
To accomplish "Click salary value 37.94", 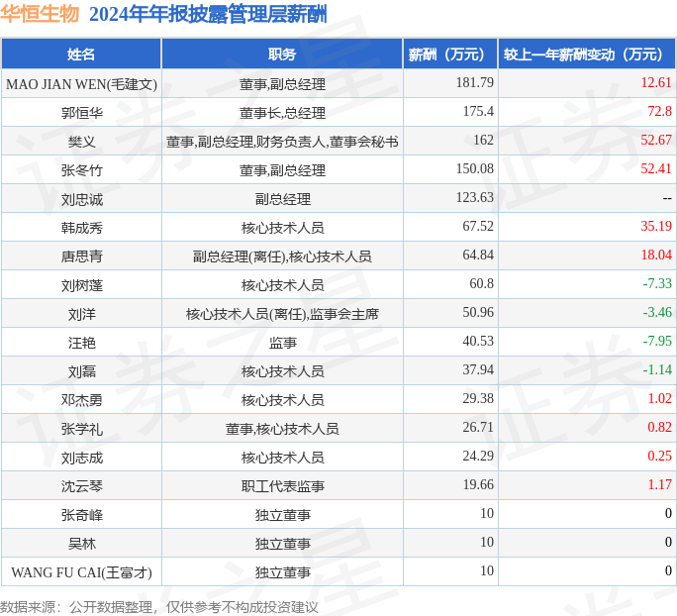I will pos(478,369).
